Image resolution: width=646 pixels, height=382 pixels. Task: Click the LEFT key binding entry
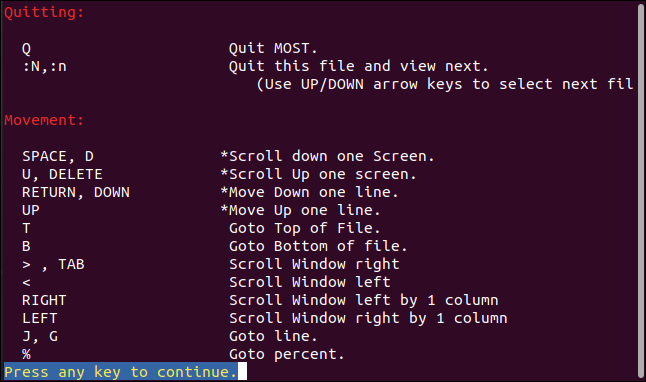point(40,319)
